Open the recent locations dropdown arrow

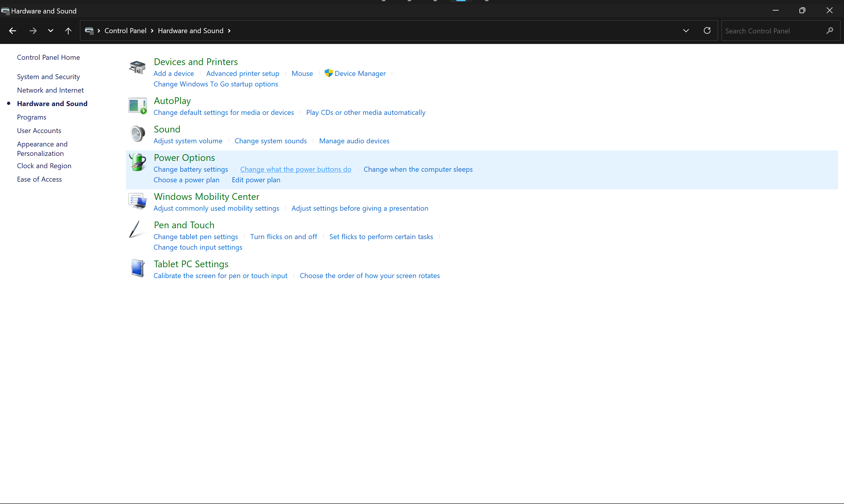[x=51, y=31]
